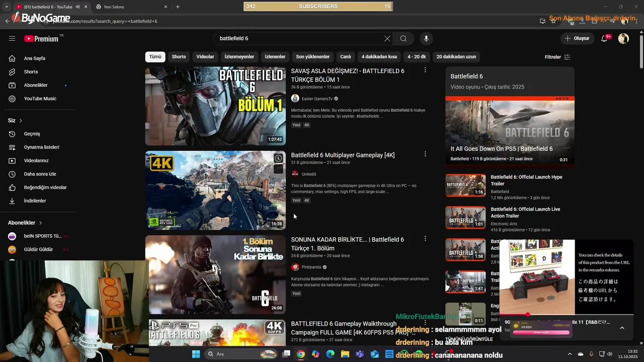The height and width of the screenshot is (362, 644).
Task: Open Official Launch Live Action Trailer thumbnail
Action: coord(465,217)
